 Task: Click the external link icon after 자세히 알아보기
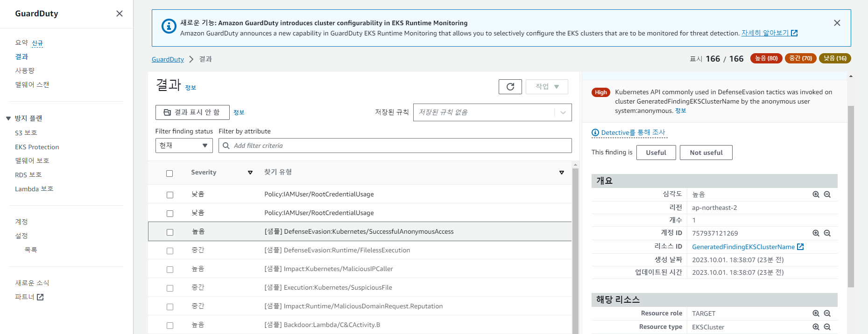click(x=794, y=33)
